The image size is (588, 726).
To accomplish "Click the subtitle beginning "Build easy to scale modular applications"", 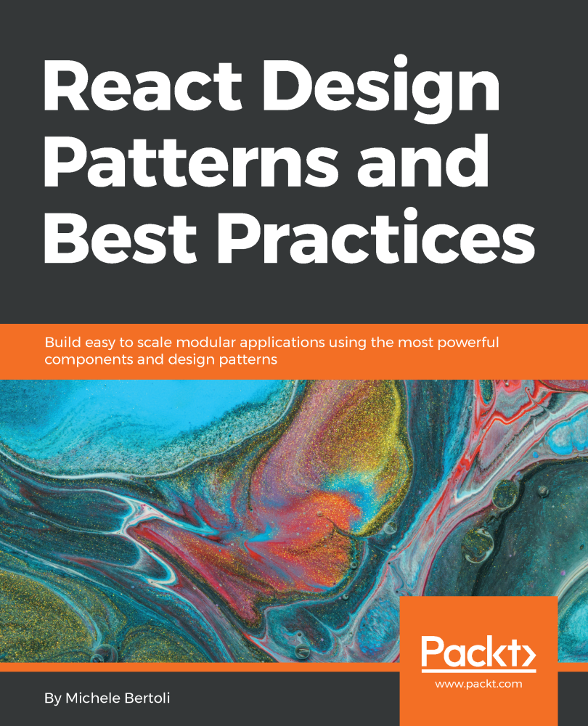I will pyautogui.click(x=271, y=351).
